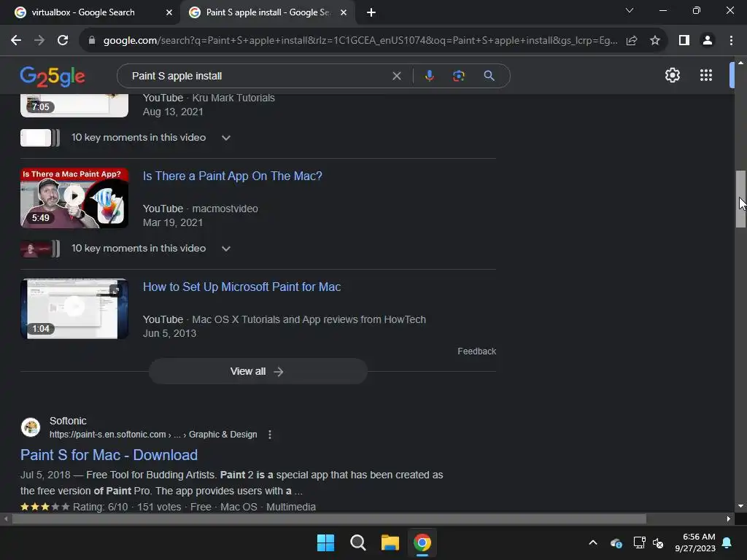Click the horizontal scrollbar right arrow

click(729, 518)
